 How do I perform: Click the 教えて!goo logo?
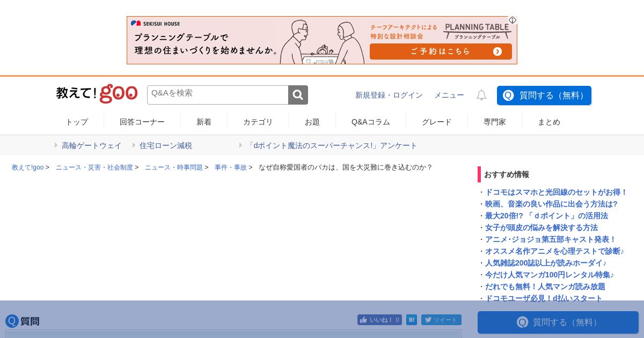(97, 94)
